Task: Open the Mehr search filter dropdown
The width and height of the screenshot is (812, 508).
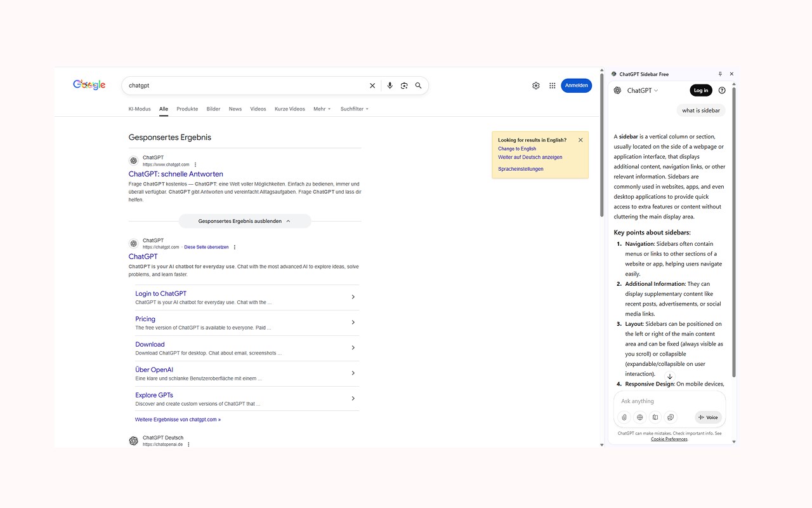Action: click(322, 109)
